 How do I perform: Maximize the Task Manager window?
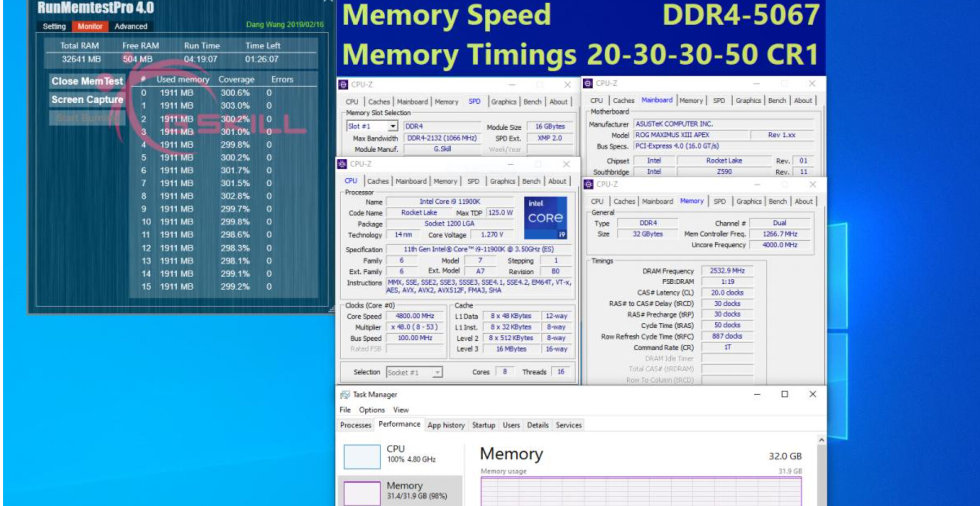point(784,394)
